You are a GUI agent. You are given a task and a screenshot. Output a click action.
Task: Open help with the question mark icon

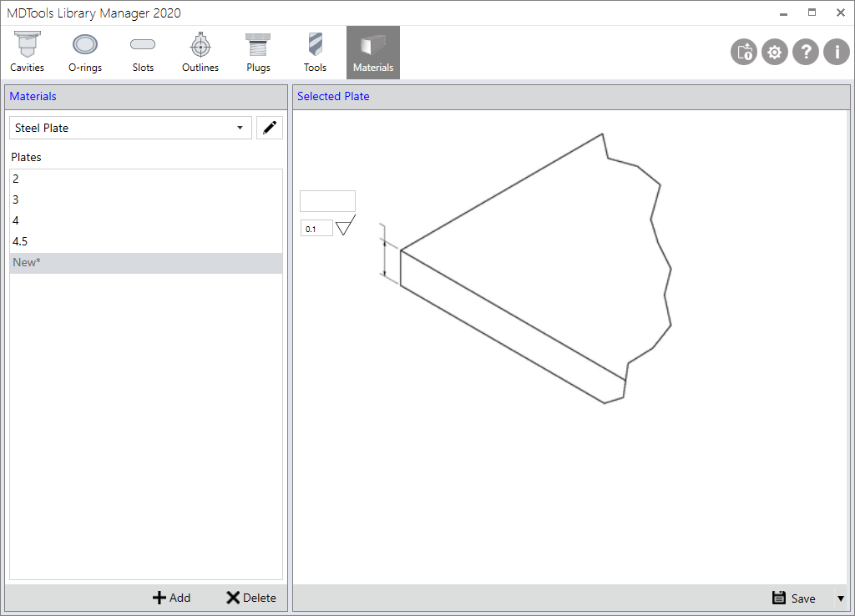click(806, 53)
